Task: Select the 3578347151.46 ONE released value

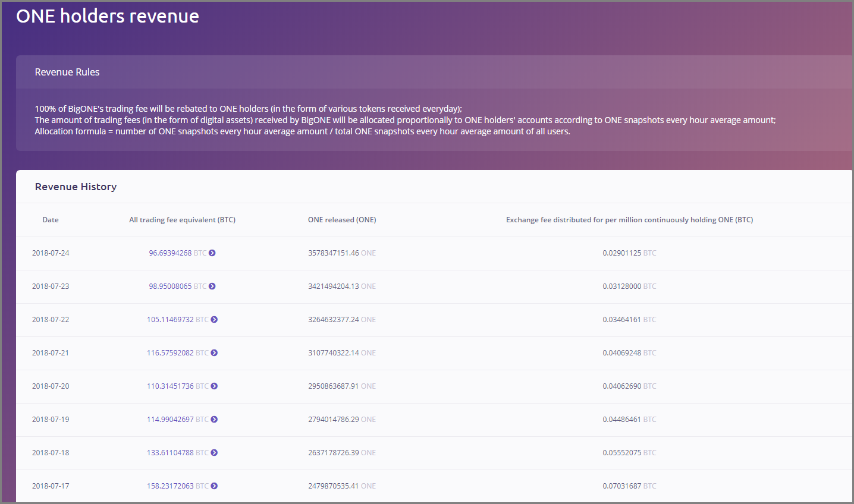Action: tap(342, 253)
